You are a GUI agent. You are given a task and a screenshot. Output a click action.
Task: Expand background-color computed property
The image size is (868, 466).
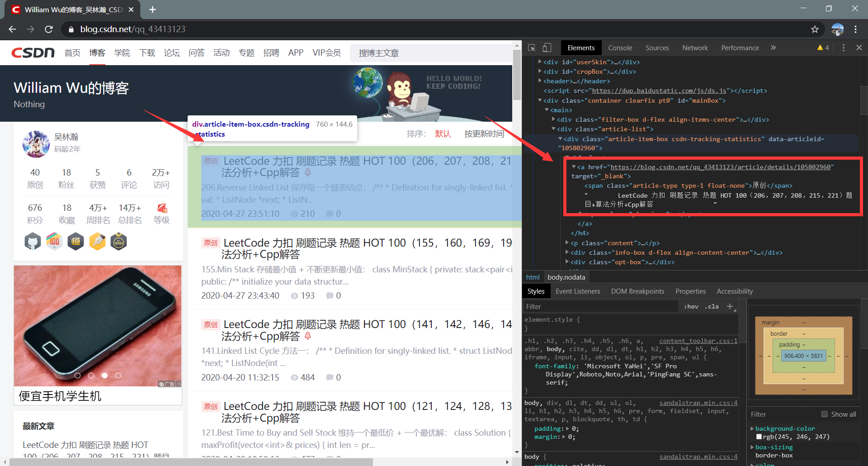752,428
